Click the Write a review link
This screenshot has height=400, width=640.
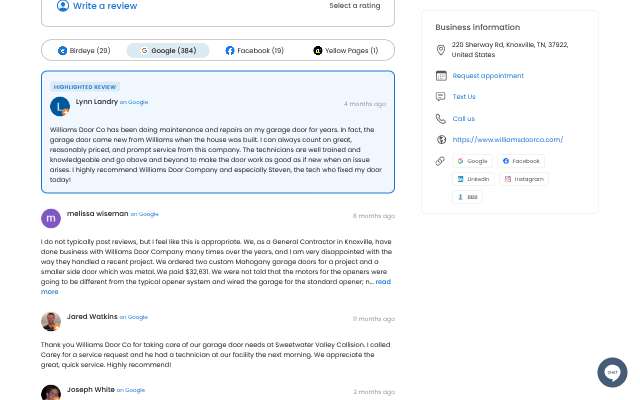tap(105, 6)
